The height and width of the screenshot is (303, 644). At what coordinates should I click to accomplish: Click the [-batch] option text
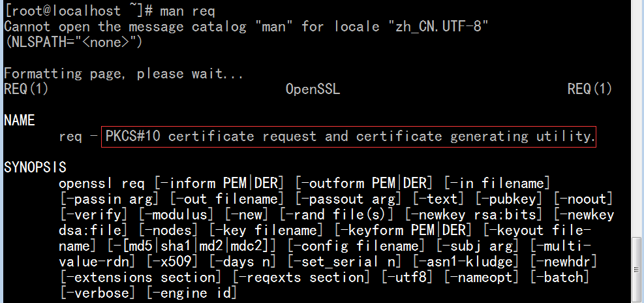[560, 277]
